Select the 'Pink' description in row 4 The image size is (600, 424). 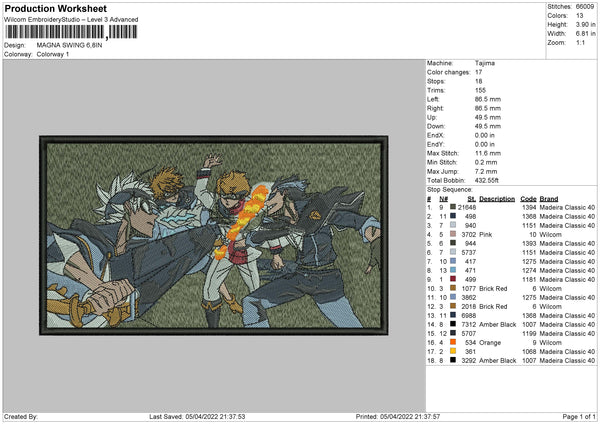pos(486,235)
